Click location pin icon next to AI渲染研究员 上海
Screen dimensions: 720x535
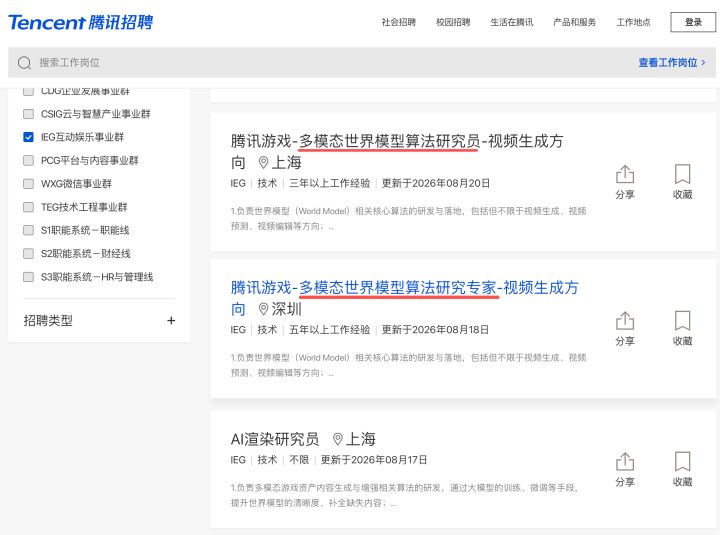click(338, 439)
